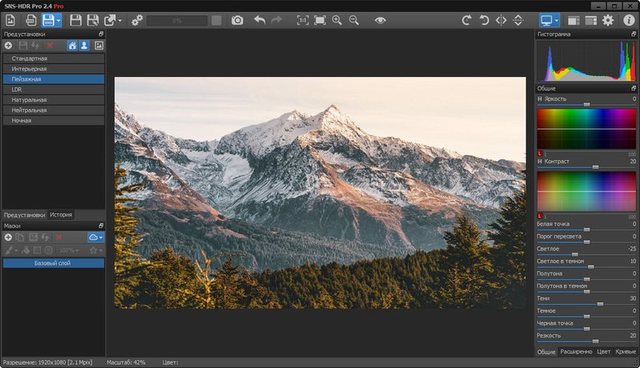Flip the image vertically
Viewport: 640px width, 368px height.
coord(518,20)
